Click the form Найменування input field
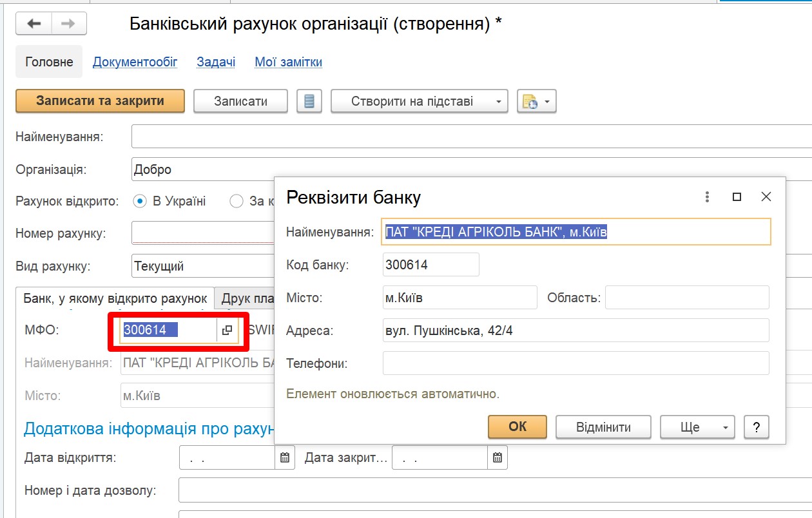Screen dimensions: 812x518 click(x=472, y=137)
